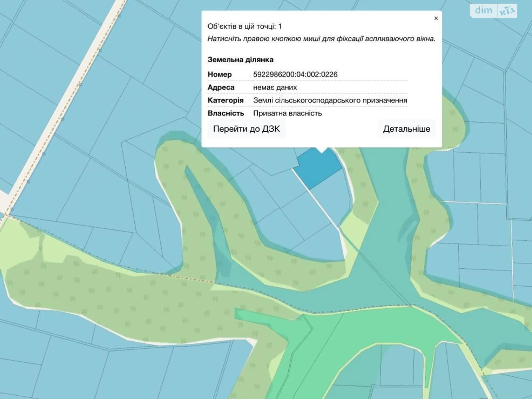Click the 'Об'єктів в цій точці: 1' text
Image resolution: width=532 pixels, height=399 pixels.
pyautogui.click(x=244, y=26)
